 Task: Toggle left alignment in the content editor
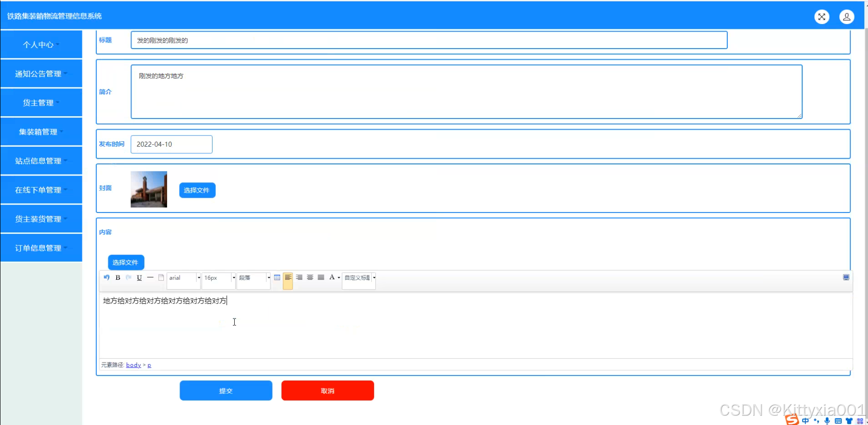tap(287, 277)
